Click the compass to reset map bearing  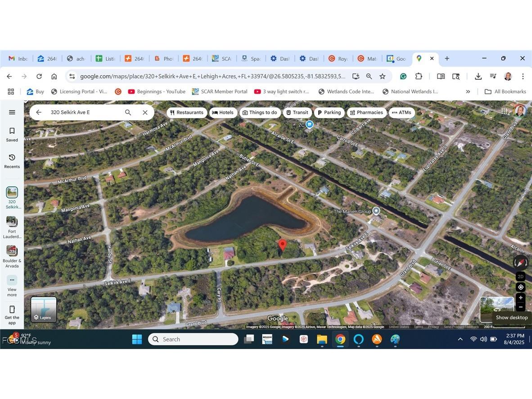[x=520, y=262]
